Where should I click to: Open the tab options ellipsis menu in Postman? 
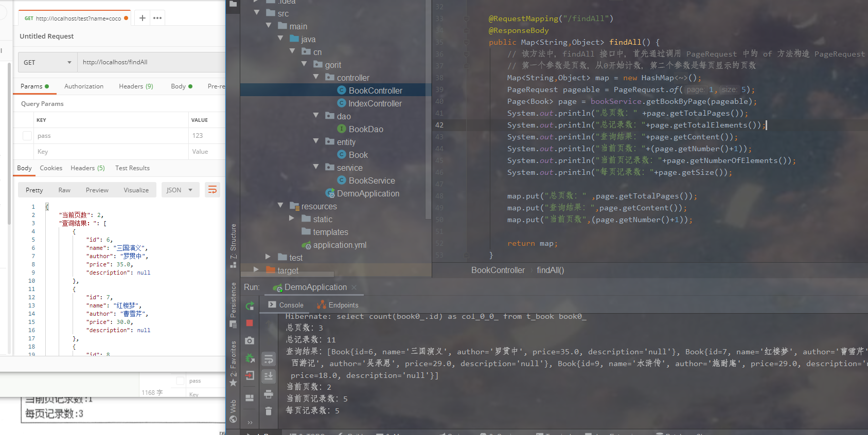tap(157, 18)
